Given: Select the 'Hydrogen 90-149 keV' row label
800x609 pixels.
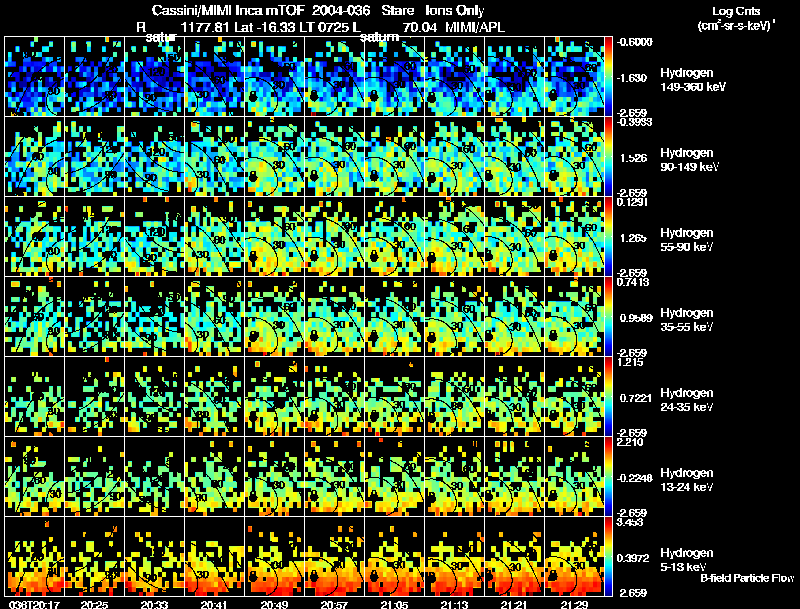Looking at the screenshot, I should pyautogui.click(x=690, y=160).
